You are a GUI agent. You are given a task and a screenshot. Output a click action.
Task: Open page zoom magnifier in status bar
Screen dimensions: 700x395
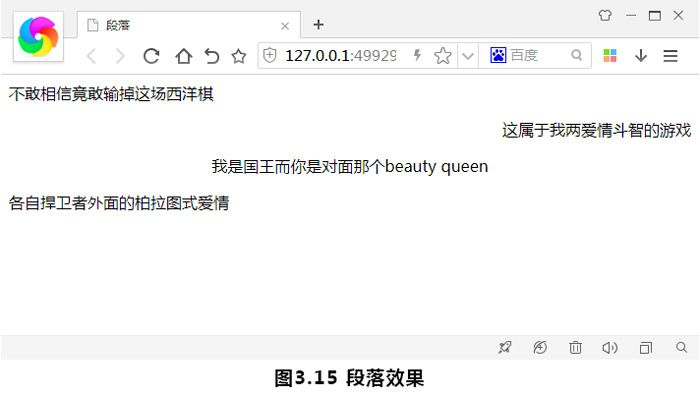tap(681, 347)
